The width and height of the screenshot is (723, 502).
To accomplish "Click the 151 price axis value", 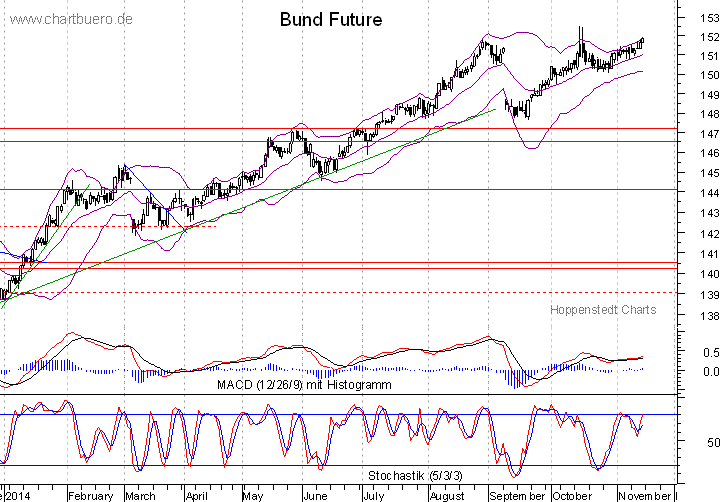I will (x=710, y=56).
